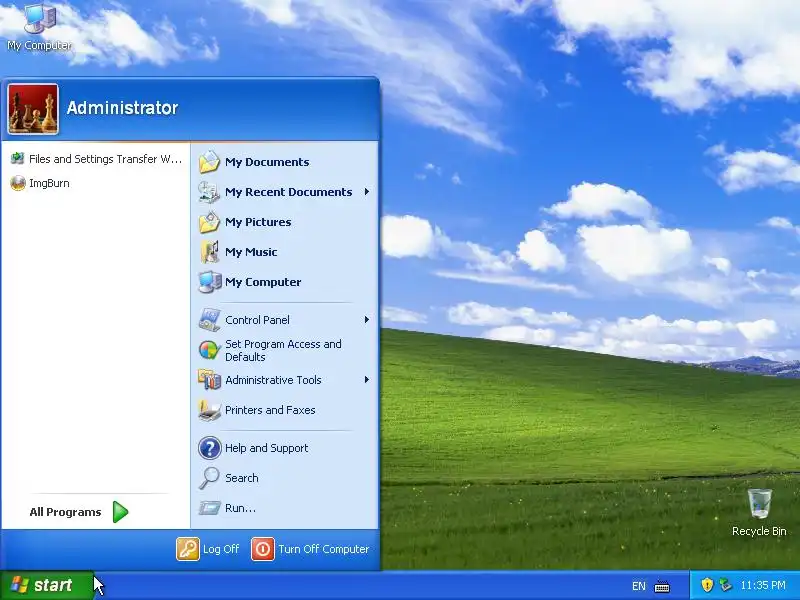The image size is (800, 600).
Task: Open My Computer in Start menu
Action: click(x=285, y=282)
